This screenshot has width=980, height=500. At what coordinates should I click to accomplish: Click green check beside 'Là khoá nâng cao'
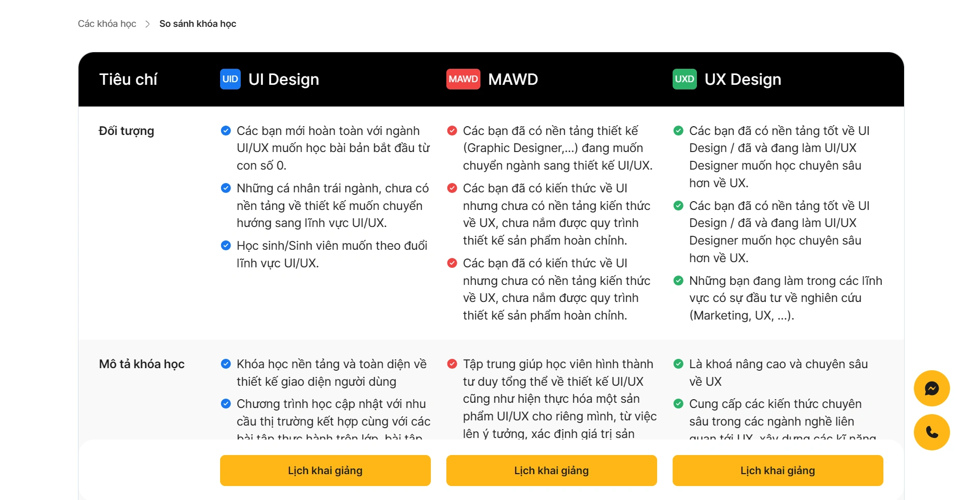[x=678, y=364]
